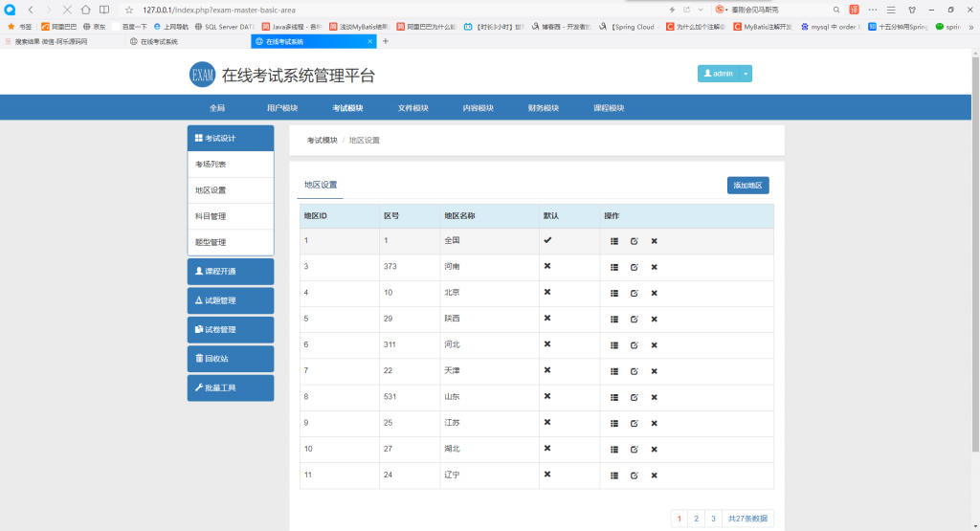The height and width of the screenshot is (531, 980).
Task: Edit the 天津 region row
Action: (x=635, y=371)
